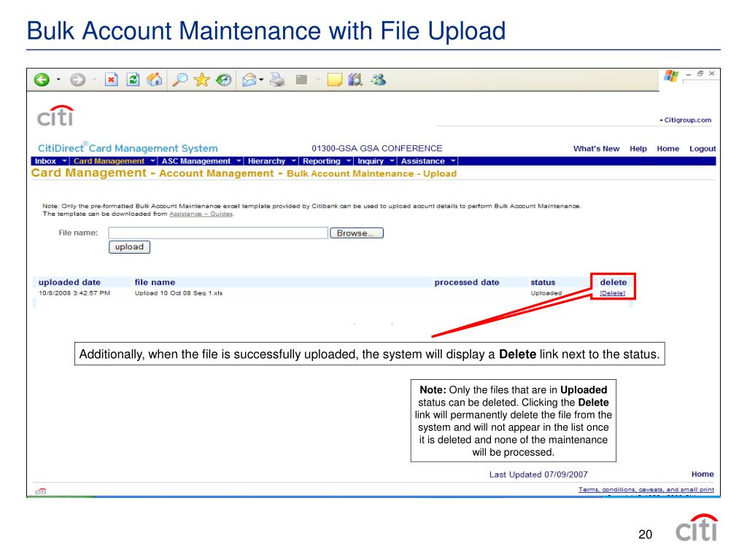Click the delete column header
747x560 pixels.
coord(613,282)
